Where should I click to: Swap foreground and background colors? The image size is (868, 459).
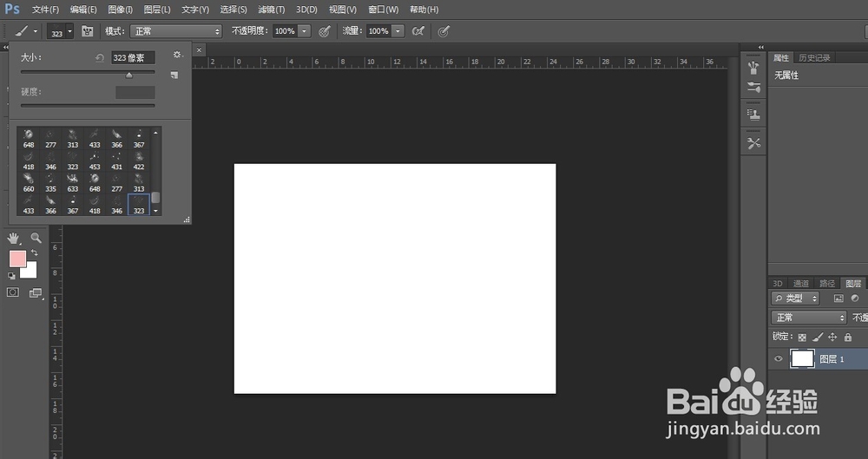pos(35,252)
